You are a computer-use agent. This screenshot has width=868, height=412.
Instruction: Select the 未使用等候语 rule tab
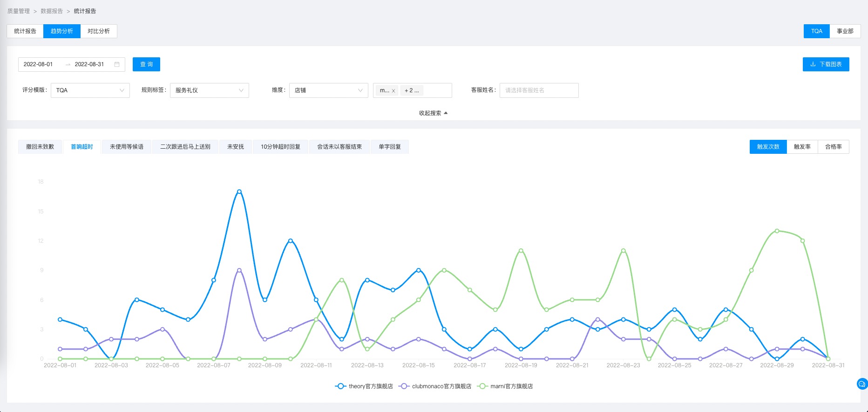(x=127, y=147)
